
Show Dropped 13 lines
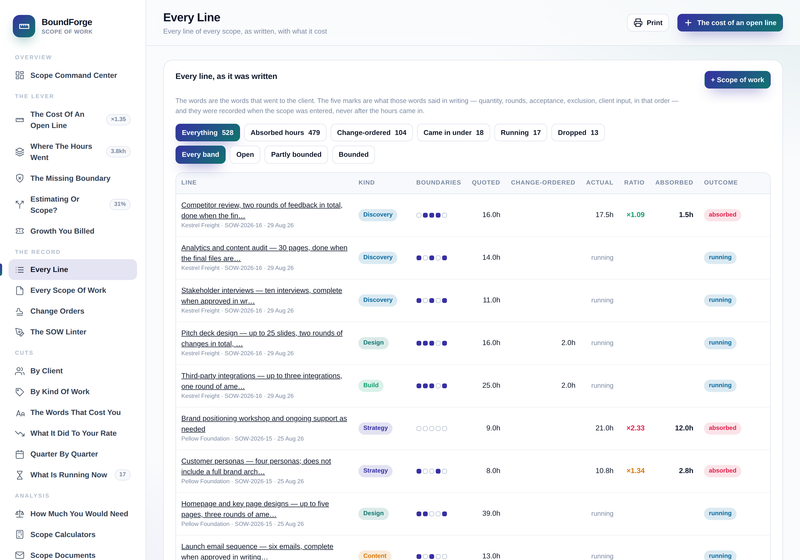(578, 133)
